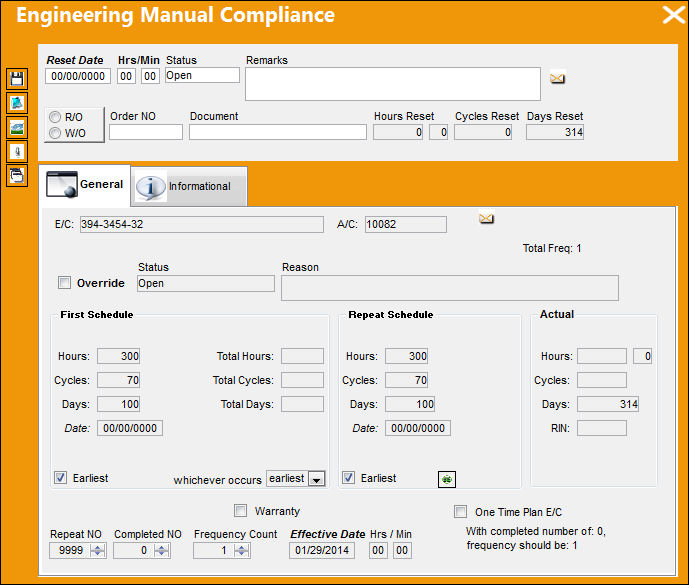Viewport: 689px width, 585px height.
Task: Click the A/C field 10082
Action: click(x=406, y=224)
